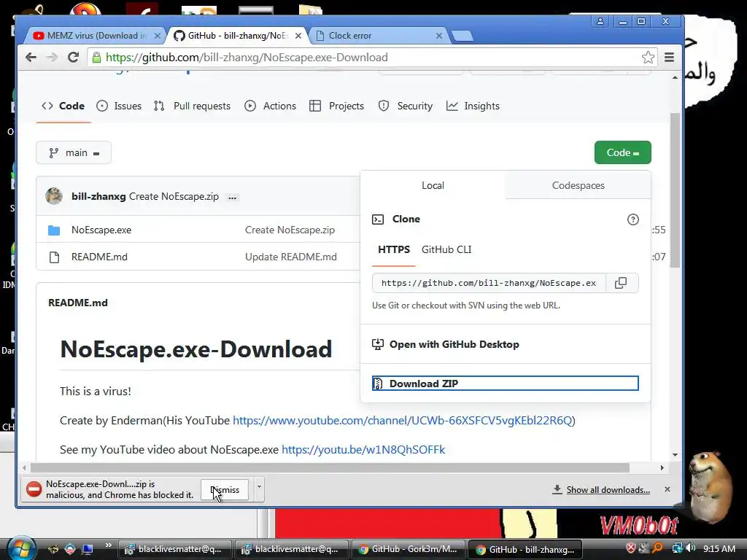Viewport: 747px width, 560px height.
Task: Click the green padlock in the address bar
Action: pyautogui.click(x=97, y=58)
